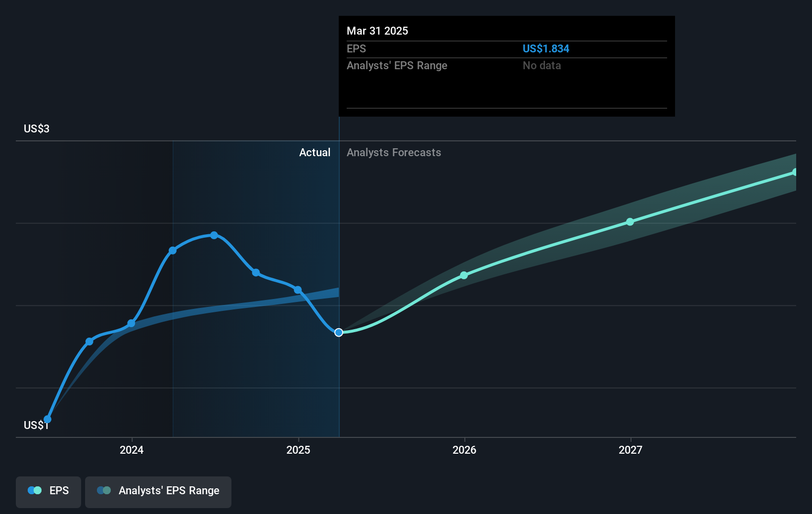Click the final forecast point at chart edge
Viewport: 812px width, 514px height.
[x=795, y=172]
